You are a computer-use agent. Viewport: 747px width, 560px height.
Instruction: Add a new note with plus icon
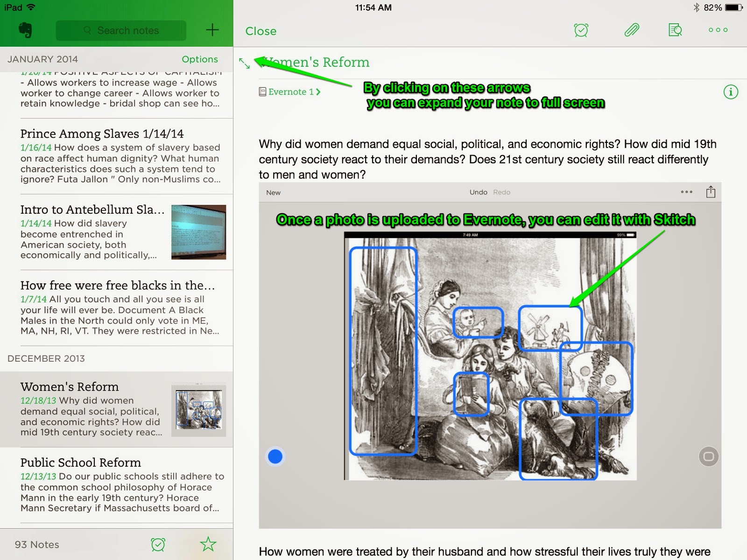click(x=212, y=30)
